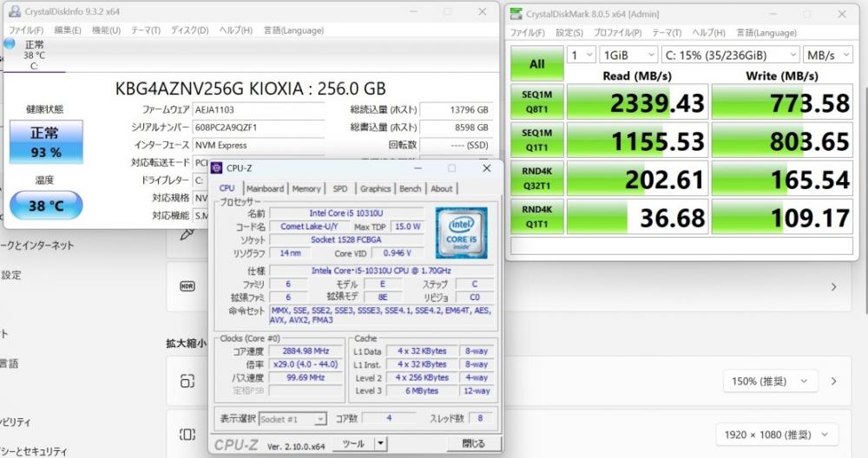
Task: Click the pen icon in the Settings window
Action: pos(187,234)
